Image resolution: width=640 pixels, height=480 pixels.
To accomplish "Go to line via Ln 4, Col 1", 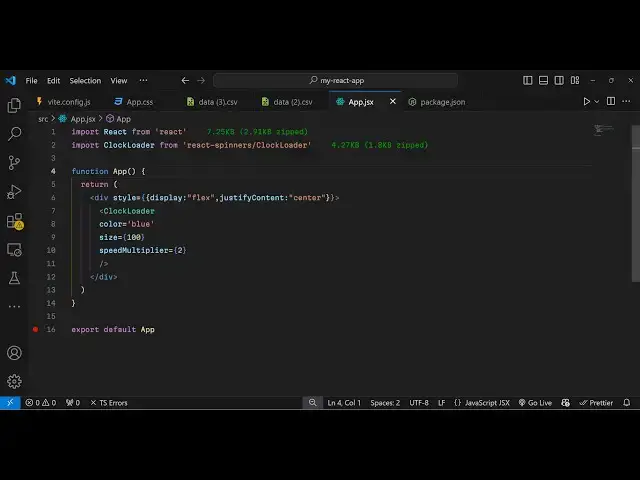I will [344, 403].
